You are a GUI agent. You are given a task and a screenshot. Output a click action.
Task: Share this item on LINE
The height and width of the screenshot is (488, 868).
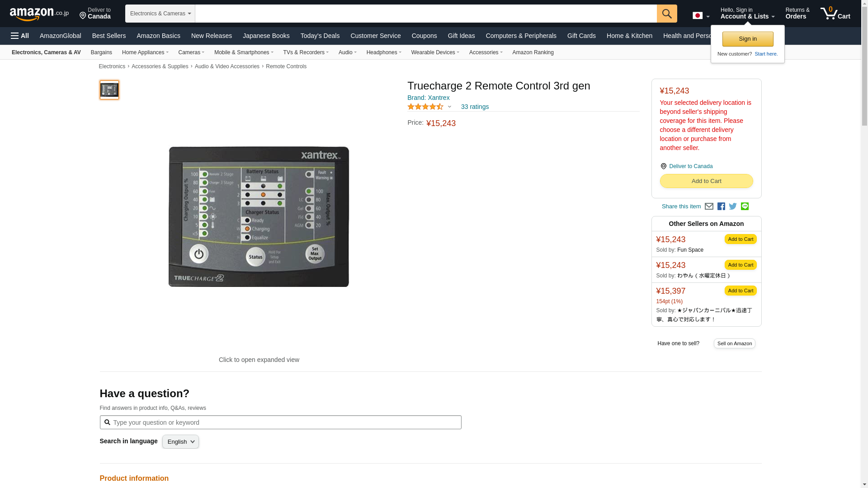pyautogui.click(x=745, y=206)
